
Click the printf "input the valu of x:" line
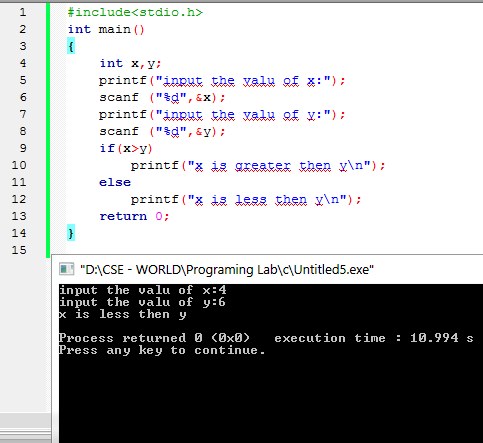click(222, 81)
